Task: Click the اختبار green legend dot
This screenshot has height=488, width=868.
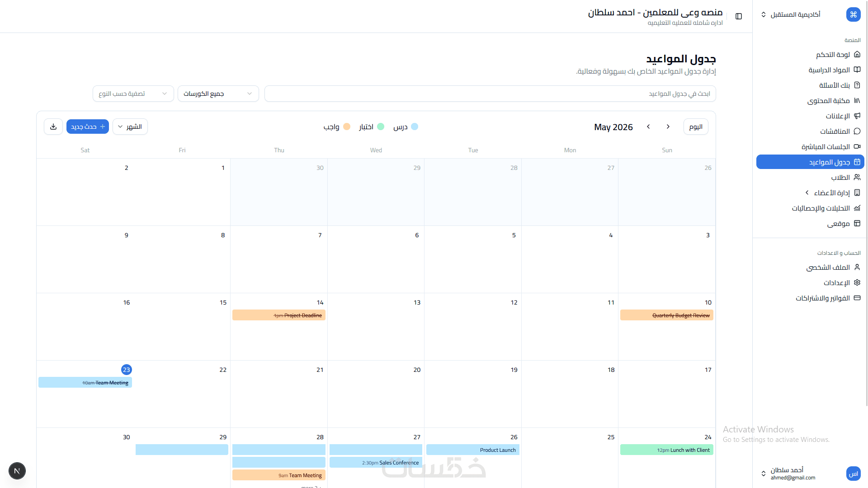Action: (x=381, y=127)
